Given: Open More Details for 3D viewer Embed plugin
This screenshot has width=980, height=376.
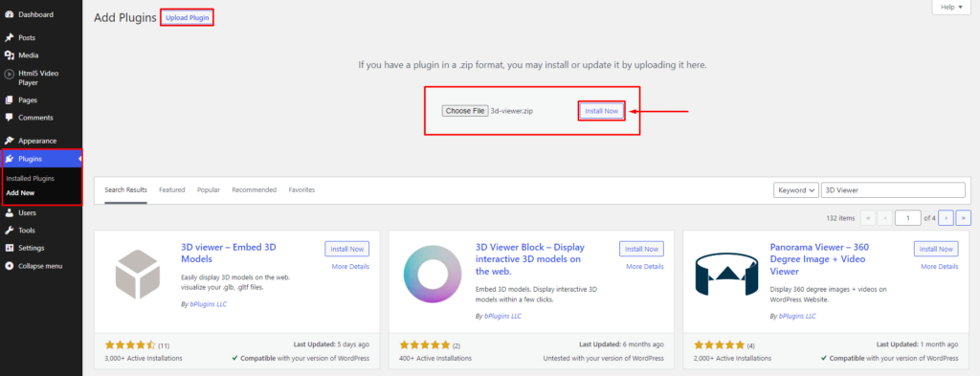Looking at the screenshot, I should coord(350,267).
